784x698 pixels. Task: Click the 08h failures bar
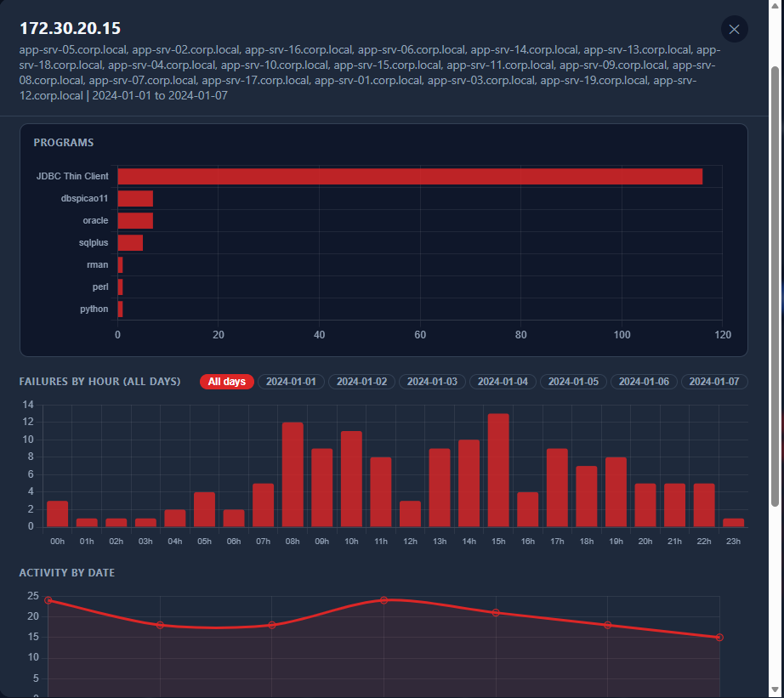click(293, 474)
